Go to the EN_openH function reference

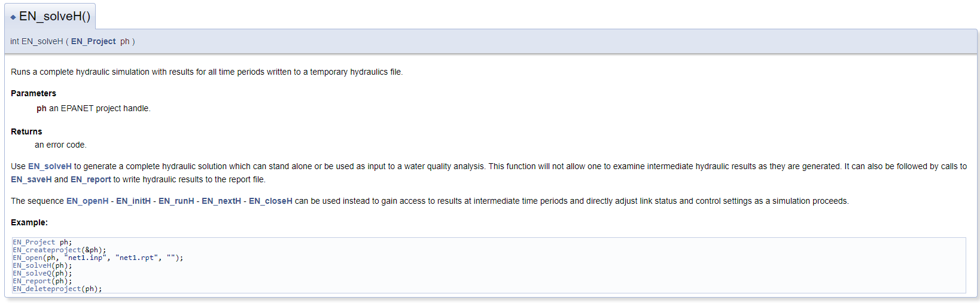pos(87,201)
